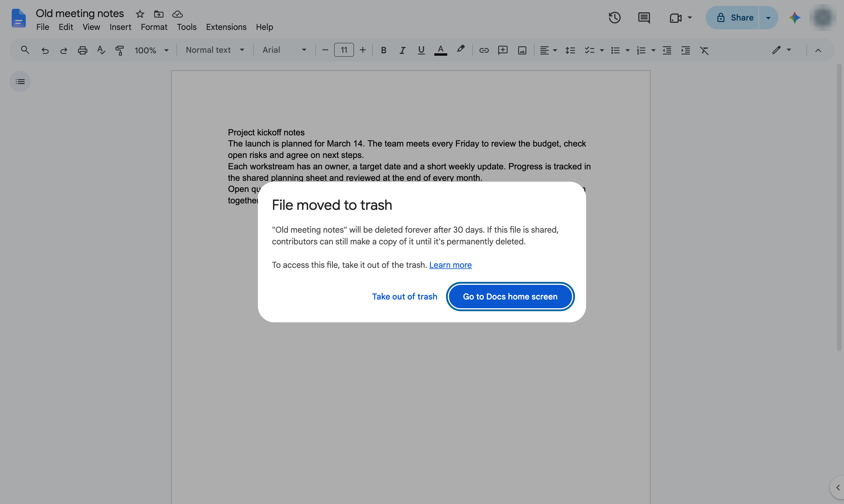Open the Help menu
The width and height of the screenshot is (844, 504).
tap(264, 27)
